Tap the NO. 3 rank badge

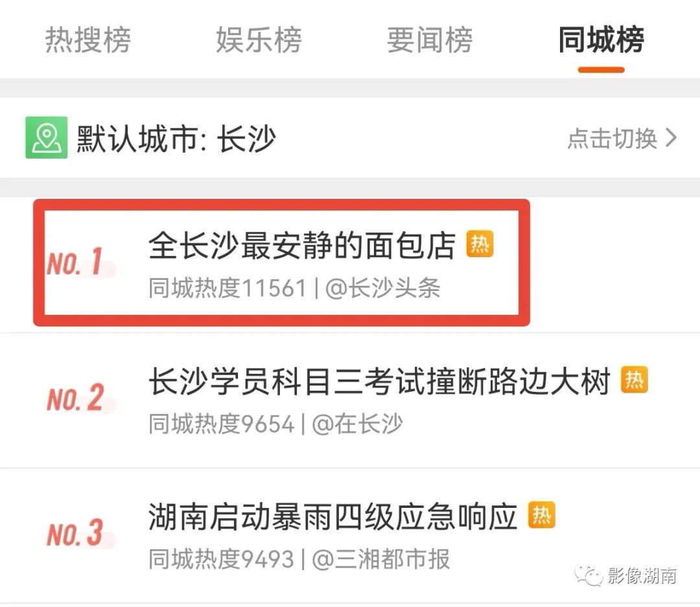pos(75,533)
